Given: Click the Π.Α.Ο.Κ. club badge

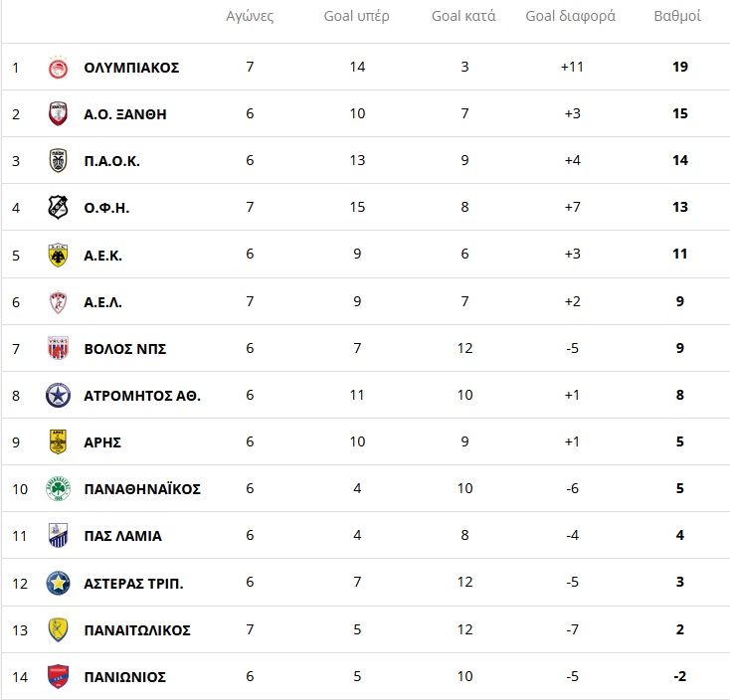Looking at the screenshot, I should tap(58, 161).
